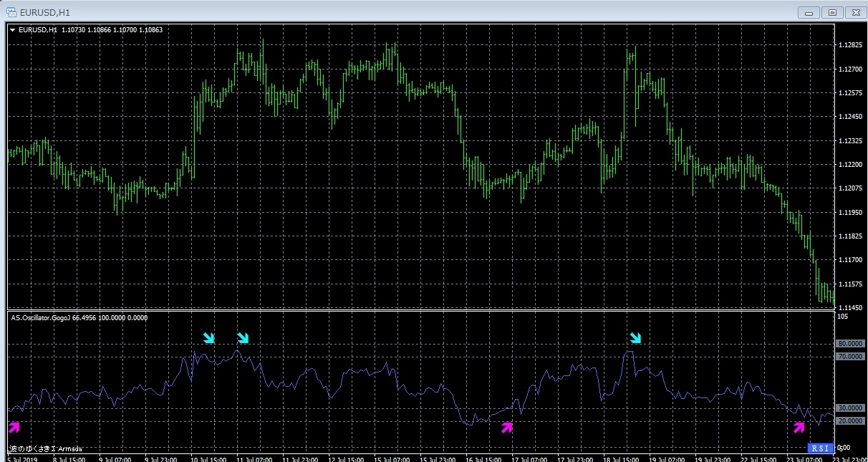Click the 1.12825 price axis label
The image size is (868, 462).
(x=849, y=45)
